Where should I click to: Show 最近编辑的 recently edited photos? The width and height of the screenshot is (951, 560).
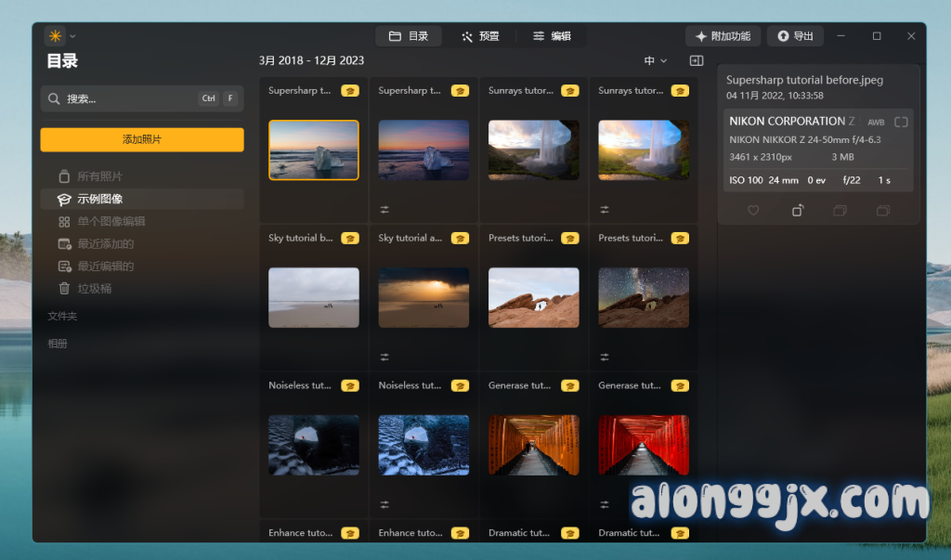pos(105,267)
